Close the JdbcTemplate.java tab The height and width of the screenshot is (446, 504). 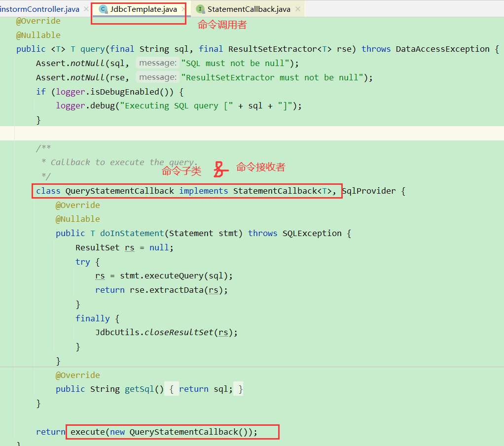[x=183, y=9]
